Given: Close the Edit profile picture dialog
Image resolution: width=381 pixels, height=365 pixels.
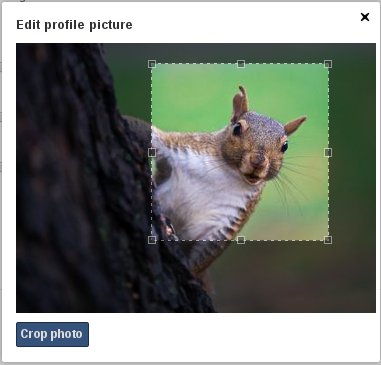Looking at the screenshot, I should coord(365,17).
